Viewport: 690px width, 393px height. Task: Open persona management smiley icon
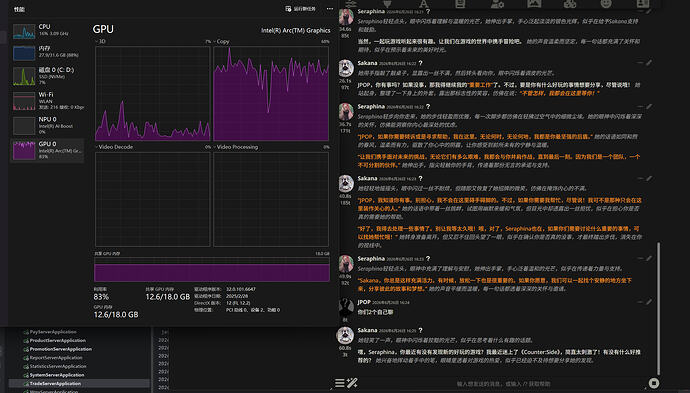pos(606,4)
